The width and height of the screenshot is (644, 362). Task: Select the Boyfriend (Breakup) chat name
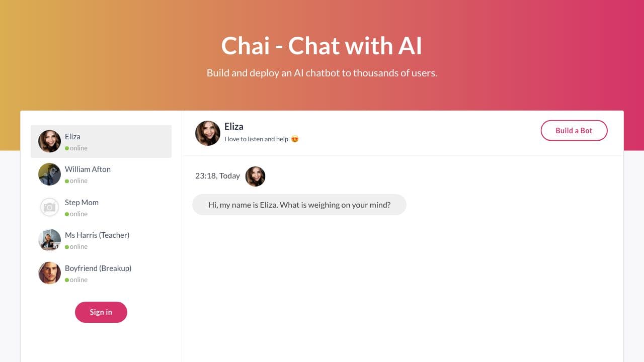[x=98, y=268]
